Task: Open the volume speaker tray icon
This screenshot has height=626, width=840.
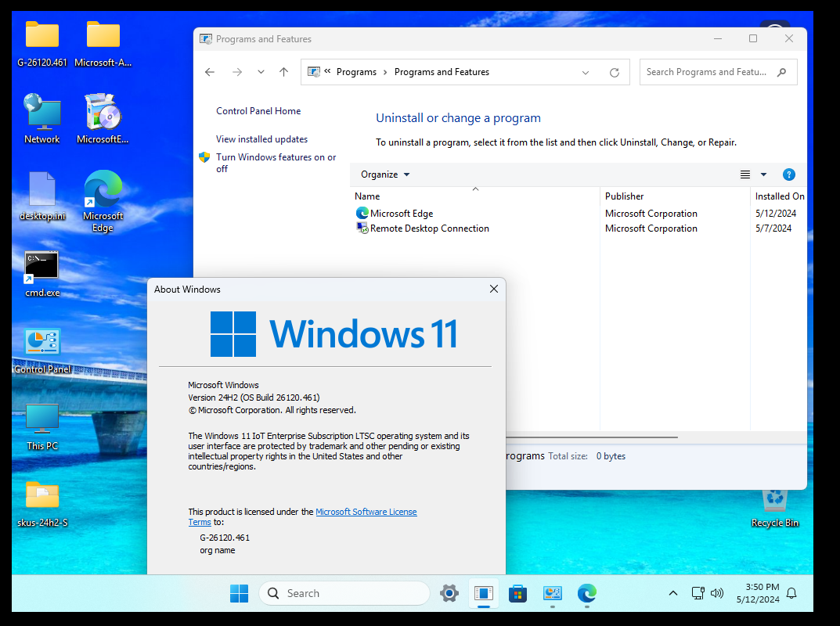Action: point(717,593)
